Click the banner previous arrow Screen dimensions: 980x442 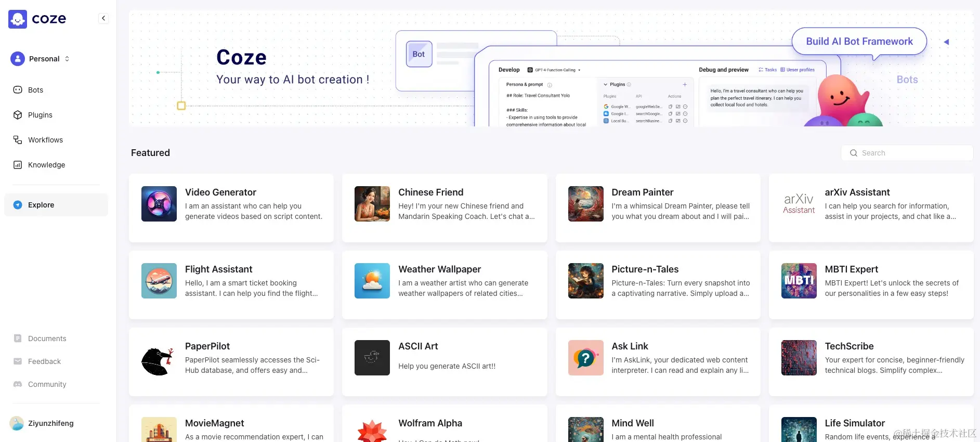point(946,42)
